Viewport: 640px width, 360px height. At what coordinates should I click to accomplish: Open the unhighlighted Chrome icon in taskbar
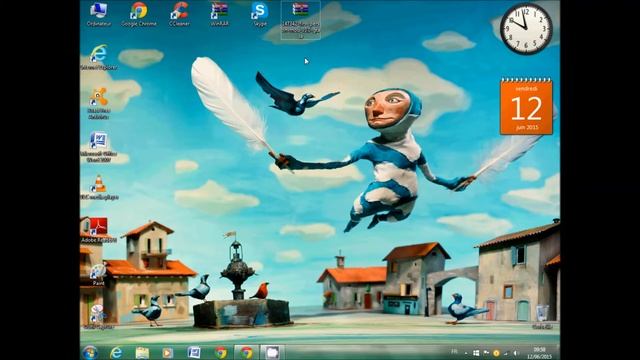click(221, 352)
